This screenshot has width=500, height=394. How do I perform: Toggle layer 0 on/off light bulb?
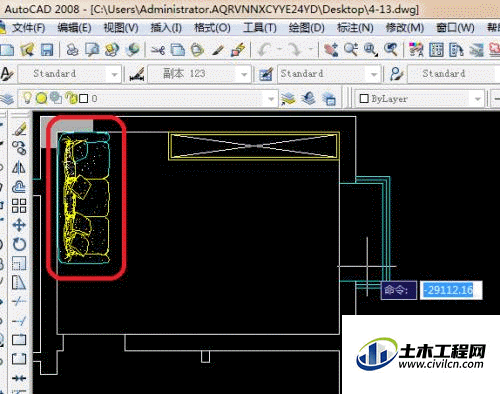[x=27, y=98]
